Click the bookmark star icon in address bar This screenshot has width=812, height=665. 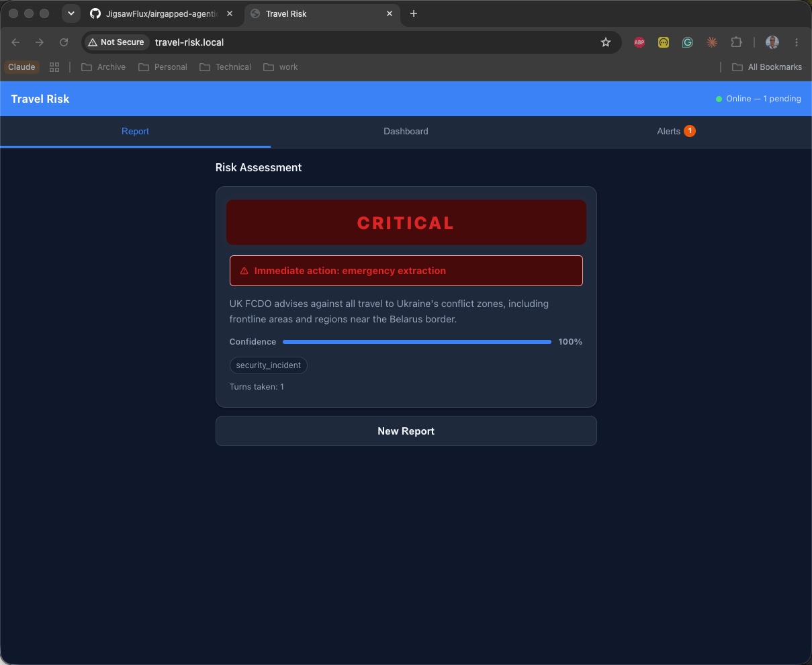point(606,42)
